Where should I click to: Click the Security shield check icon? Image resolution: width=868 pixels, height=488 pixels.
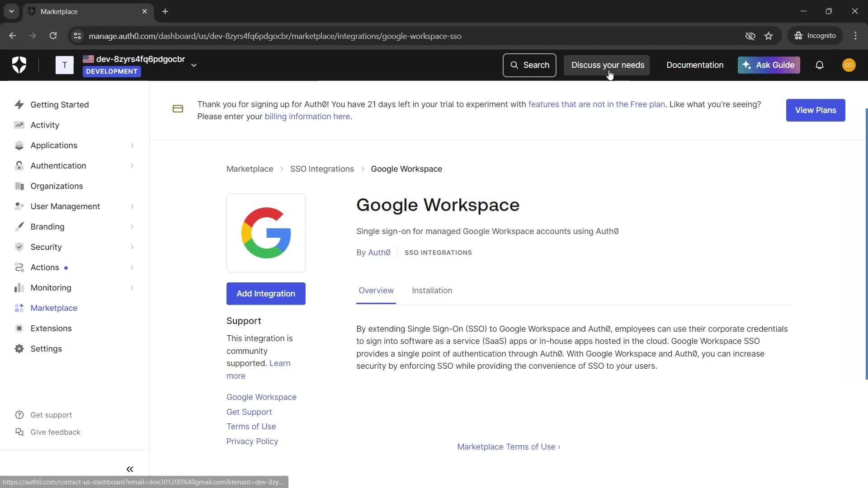tap(19, 247)
